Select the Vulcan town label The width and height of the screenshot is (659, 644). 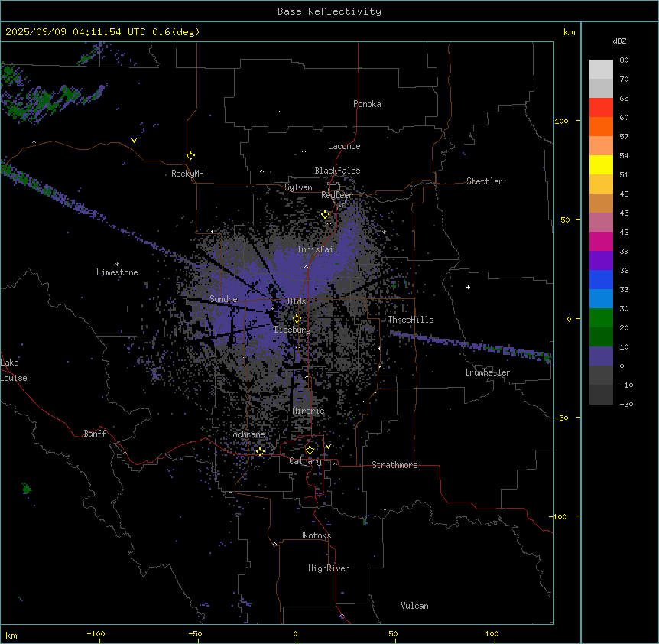pyautogui.click(x=415, y=606)
